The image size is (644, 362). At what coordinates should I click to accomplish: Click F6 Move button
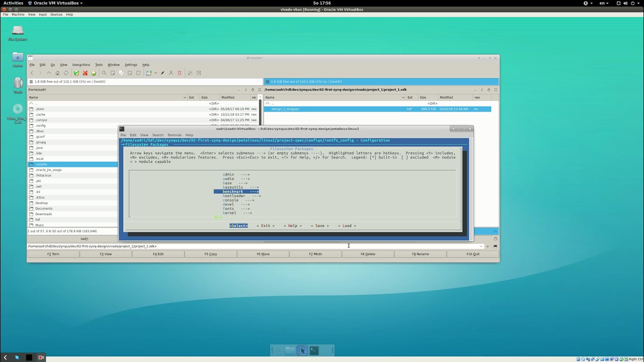pyautogui.click(x=263, y=254)
